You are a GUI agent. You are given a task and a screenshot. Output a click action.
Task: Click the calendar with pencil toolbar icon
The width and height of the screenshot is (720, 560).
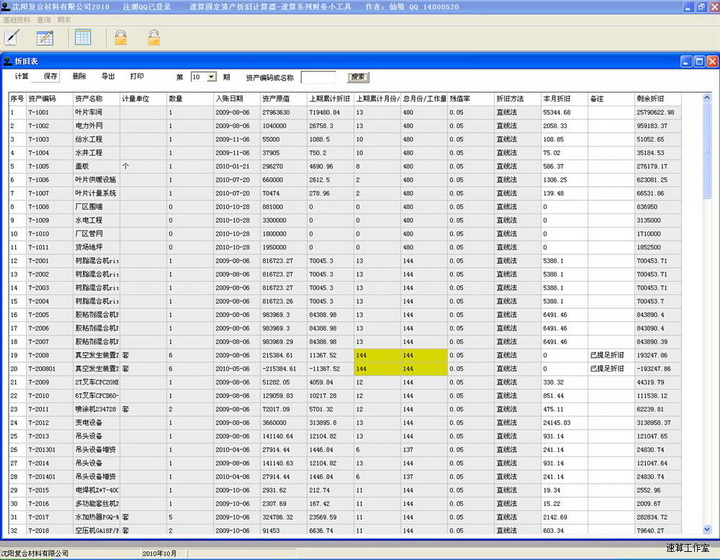(x=45, y=37)
